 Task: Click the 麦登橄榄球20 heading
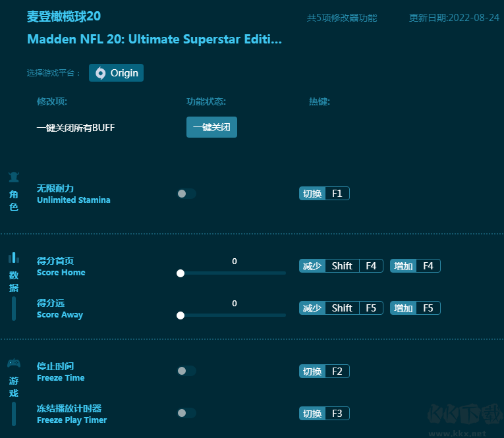pyautogui.click(x=64, y=16)
